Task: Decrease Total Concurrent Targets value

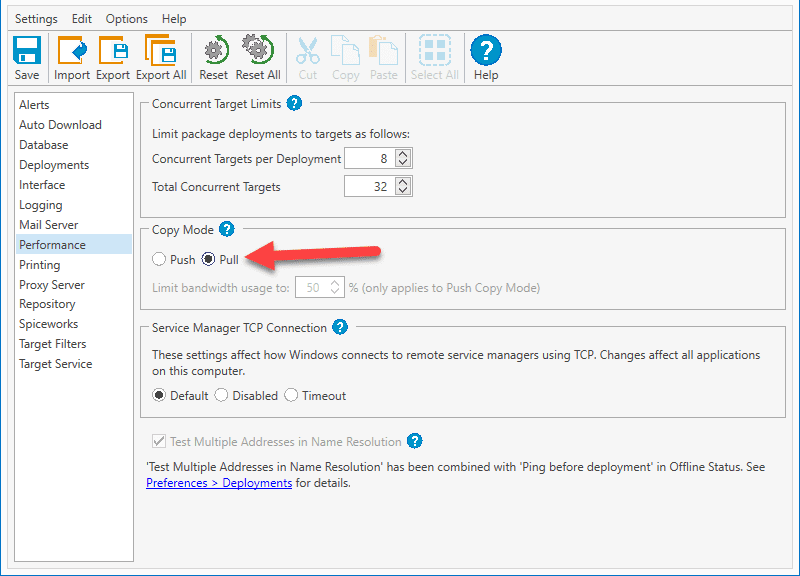Action: (x=403, y=191)
